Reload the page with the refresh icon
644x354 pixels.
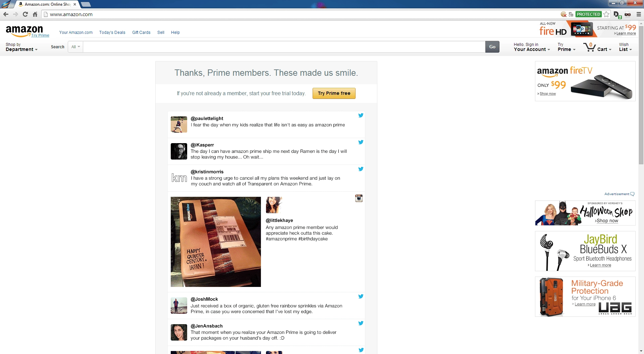25,14
